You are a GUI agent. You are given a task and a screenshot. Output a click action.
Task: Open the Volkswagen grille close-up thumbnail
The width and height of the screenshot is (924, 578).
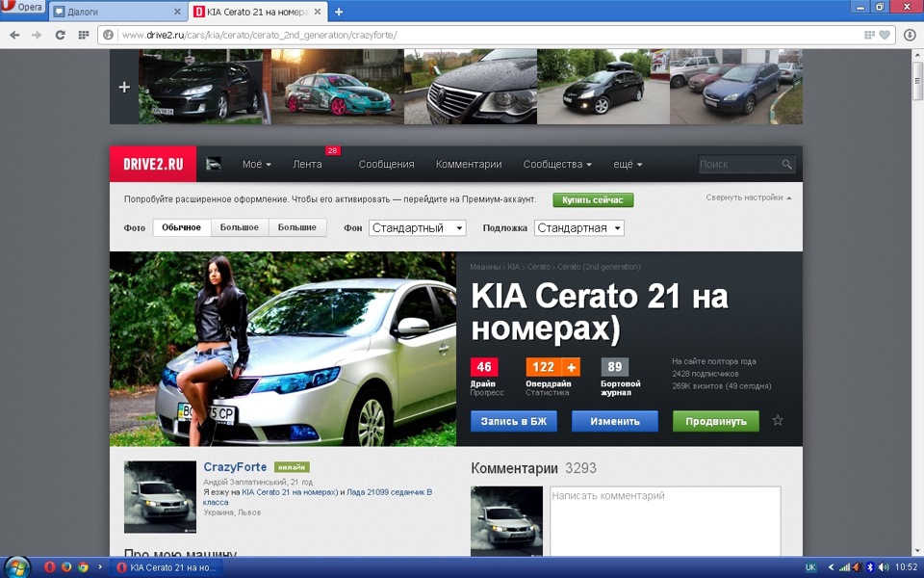point(471,87)
